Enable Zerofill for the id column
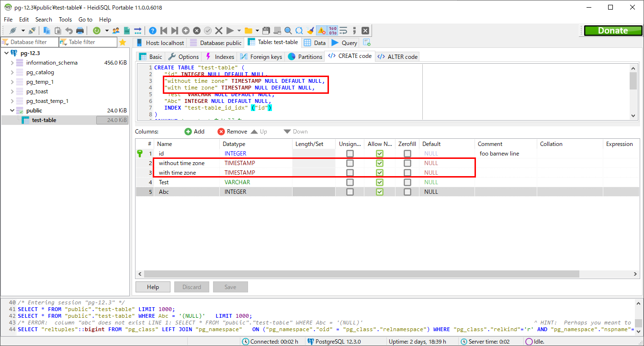The width and height of the screenshot is (644, 346). tap(407, 153)
